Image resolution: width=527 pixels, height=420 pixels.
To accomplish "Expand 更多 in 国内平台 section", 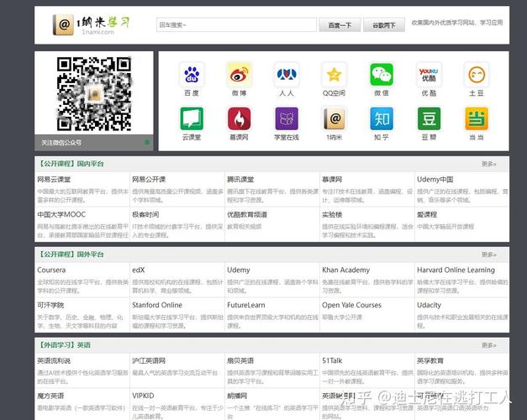I will [x=488, y=164].
